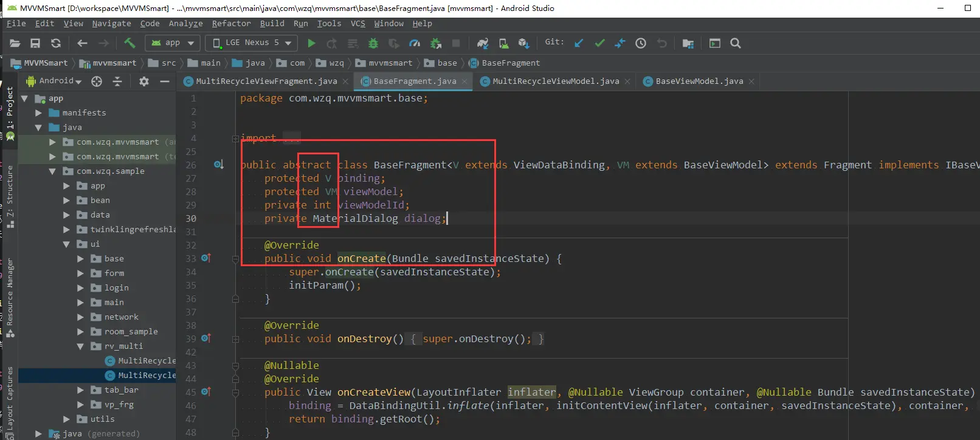
Task: Click the Debug app bug icon
Action: tap(373, 43)
